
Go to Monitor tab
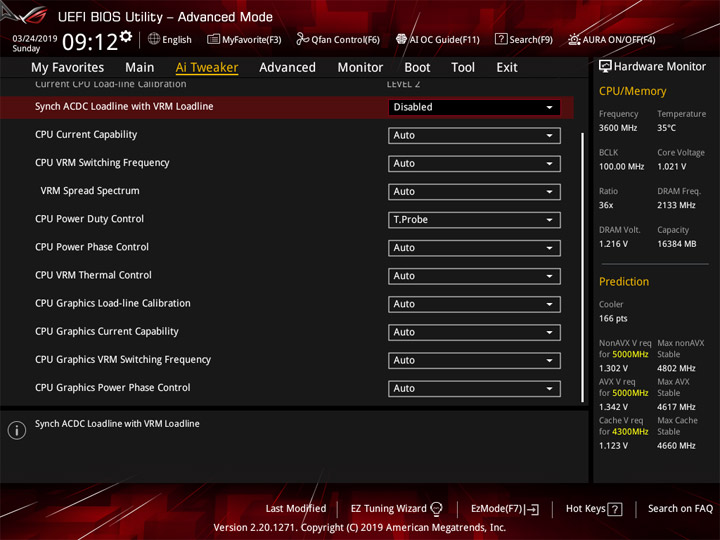360,68
